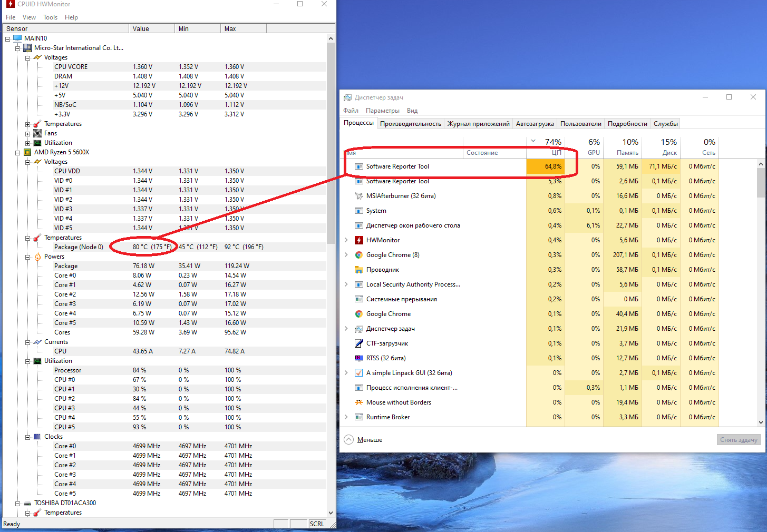767x532 pixels.
Task: Open the View menu in HWMonitor
Action: point(30,17)
